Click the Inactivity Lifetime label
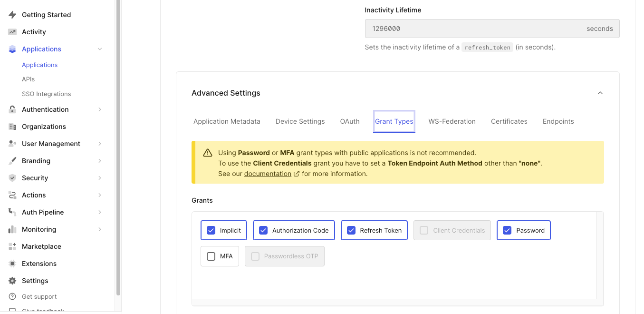 (393, 10)
